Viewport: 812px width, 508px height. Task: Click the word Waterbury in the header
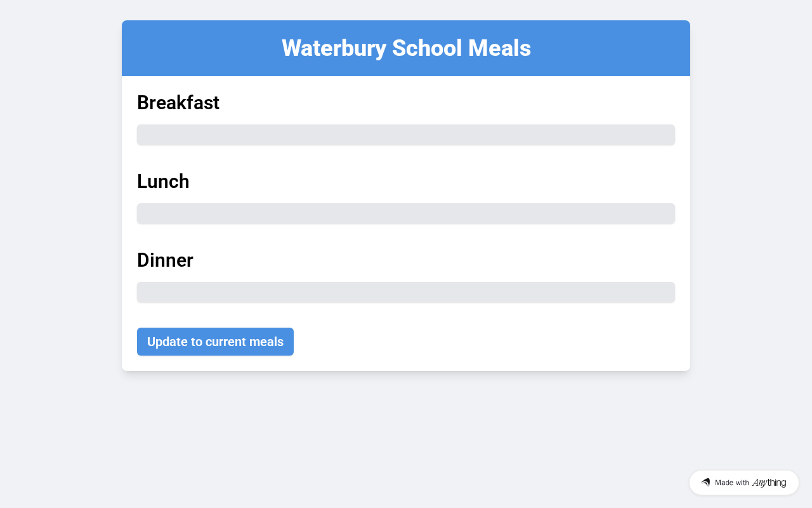coord(334,48)
